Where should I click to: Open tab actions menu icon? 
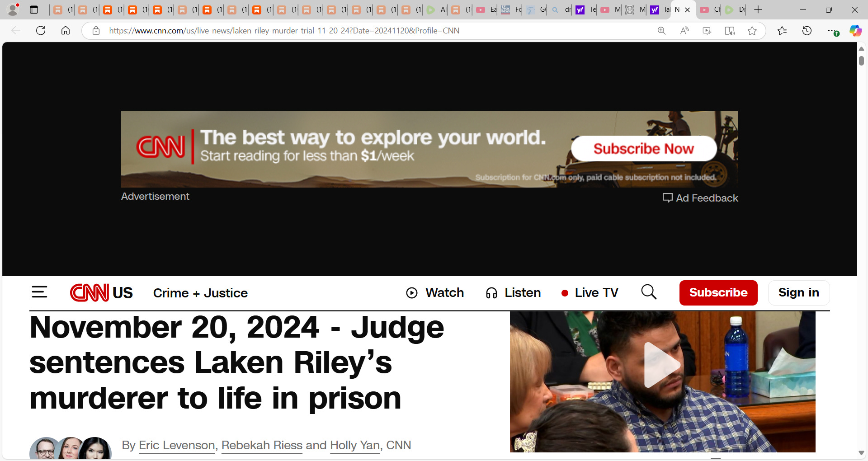(x=34, y=9)
